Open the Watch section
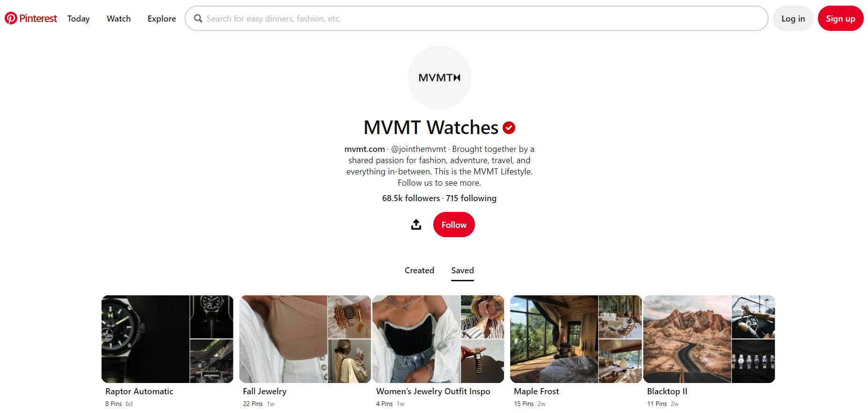Image resolution: width=868 pixels, height=413 pixels. pyautogui.click(x=119, y=18)
